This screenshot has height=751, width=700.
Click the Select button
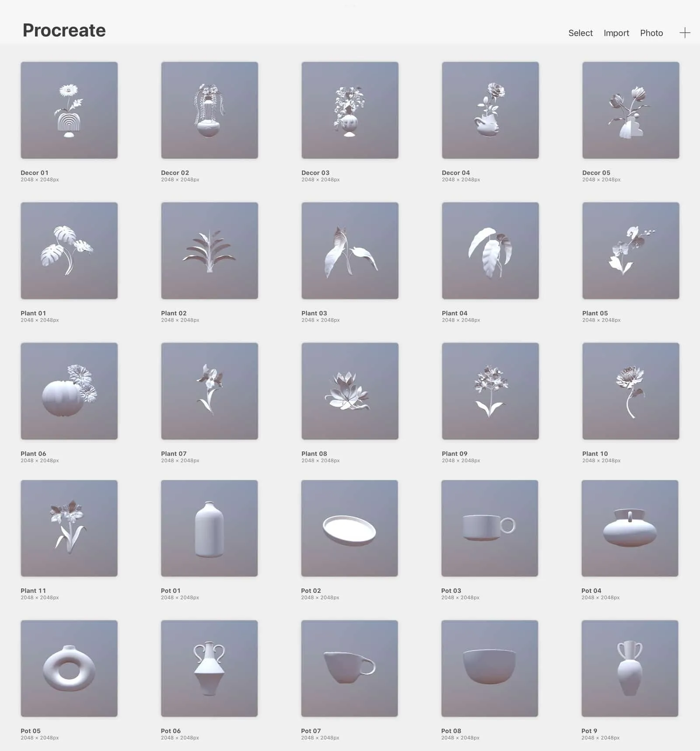tap(580, 33)
